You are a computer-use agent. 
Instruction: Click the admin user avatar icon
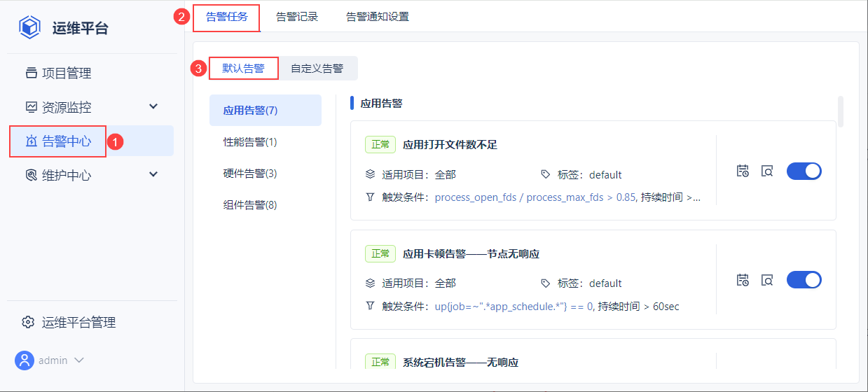click(x=25, y=360)
